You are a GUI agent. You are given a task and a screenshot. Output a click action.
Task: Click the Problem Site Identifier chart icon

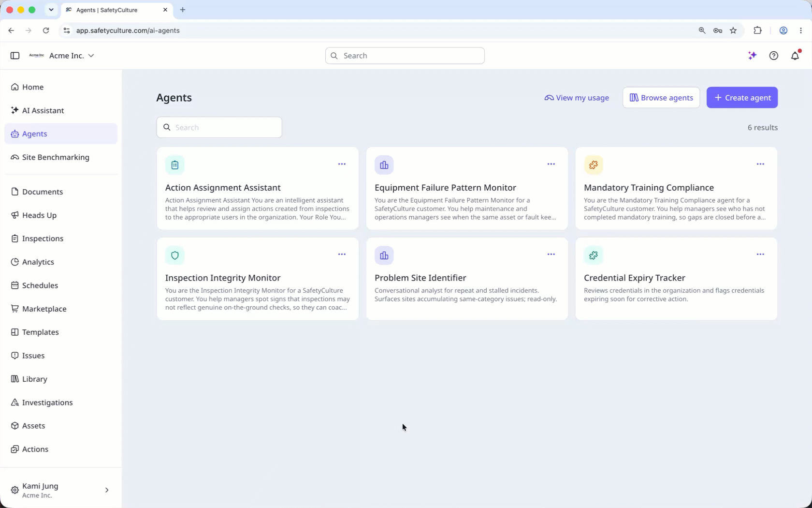[384, 255]
